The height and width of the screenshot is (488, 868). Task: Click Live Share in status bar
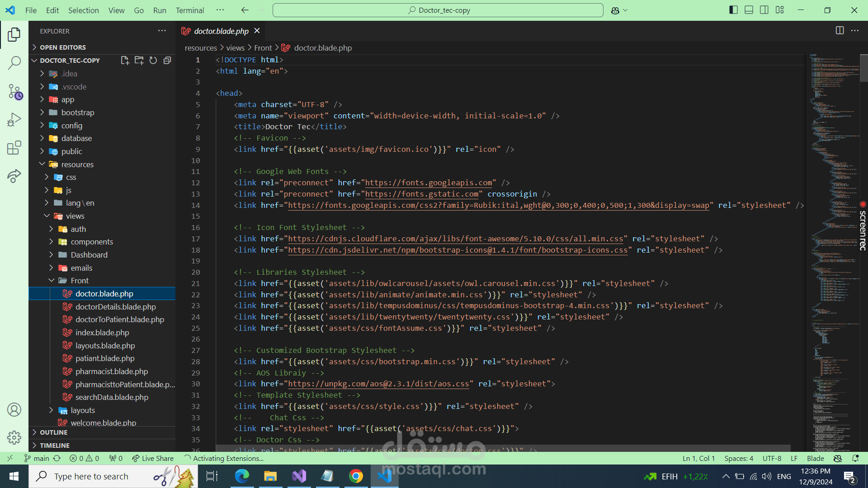coord(153,458)
